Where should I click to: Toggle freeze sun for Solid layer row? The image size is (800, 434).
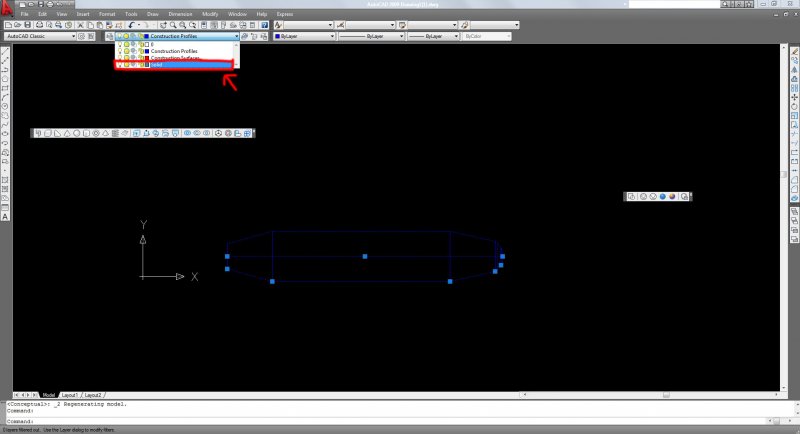[126, 65]
